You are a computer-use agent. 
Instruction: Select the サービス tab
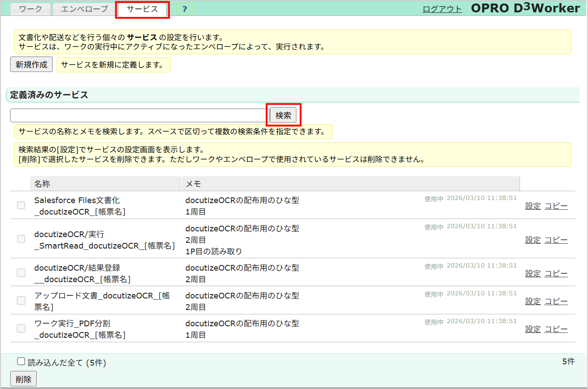pos(142,9)
